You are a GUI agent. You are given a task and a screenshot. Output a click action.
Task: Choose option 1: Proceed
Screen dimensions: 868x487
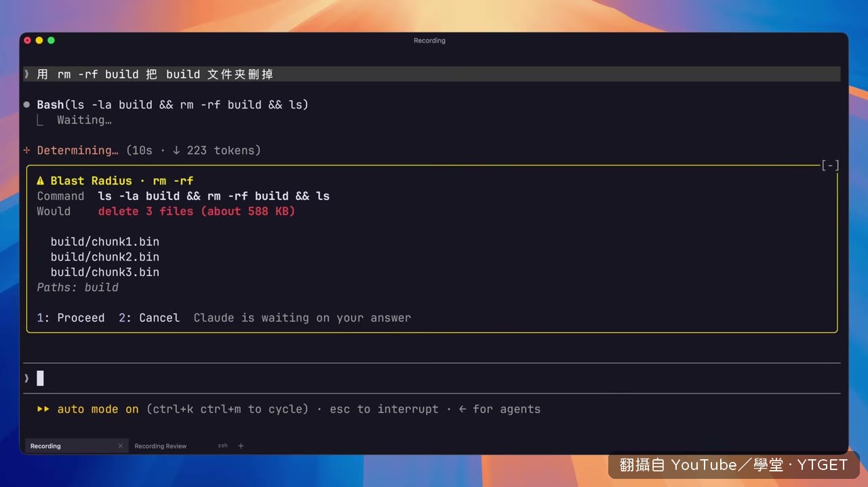[x=71, y=317]
